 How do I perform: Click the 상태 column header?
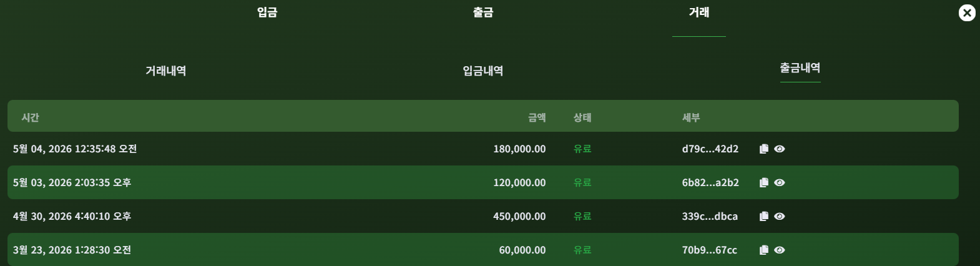[582, 117]
